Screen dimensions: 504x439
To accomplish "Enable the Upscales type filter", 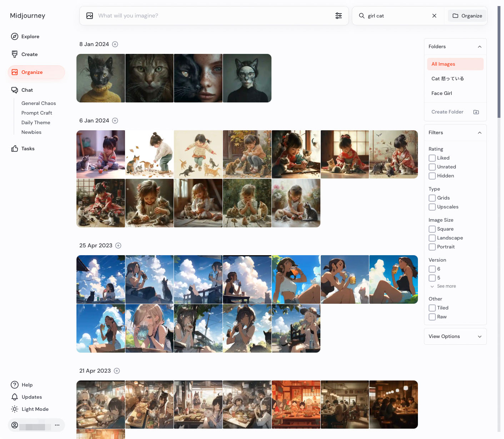I will pos(432,207).
